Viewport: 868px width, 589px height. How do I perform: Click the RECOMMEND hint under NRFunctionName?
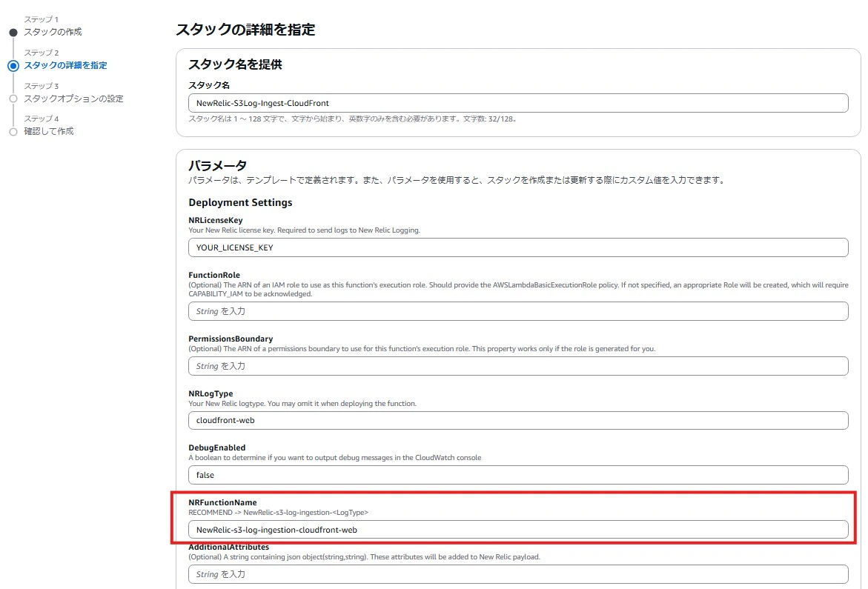tap(279, 512)
